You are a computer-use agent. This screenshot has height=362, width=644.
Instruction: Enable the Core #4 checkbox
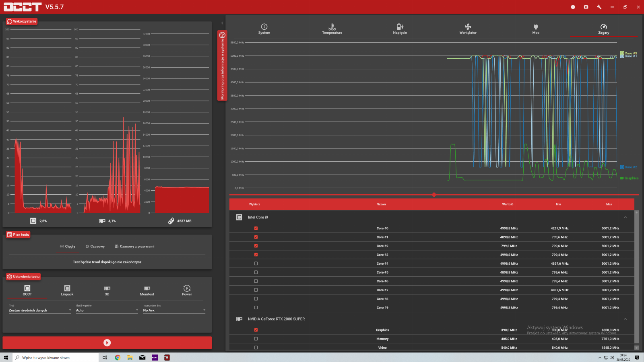[256, 263]
